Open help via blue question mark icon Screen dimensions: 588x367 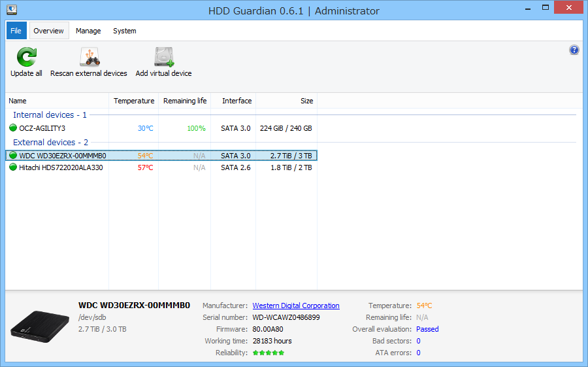[x=574, y=50]
